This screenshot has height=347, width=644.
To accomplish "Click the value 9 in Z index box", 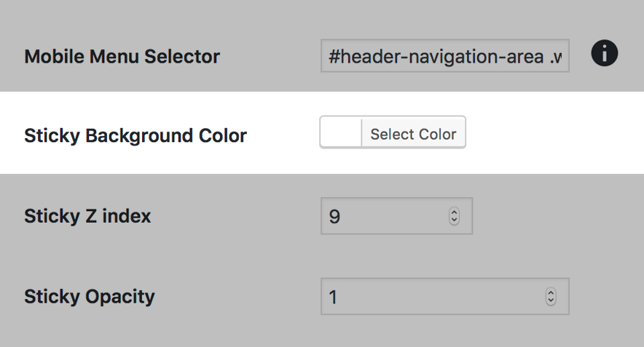I will pyautogui.click(x=334, y=217).
